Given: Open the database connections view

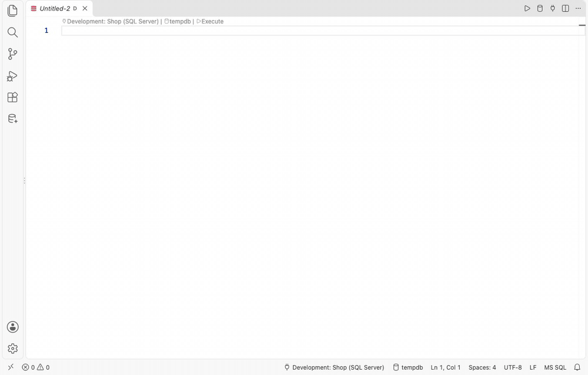Looking at the screenshot, I should [12, 119].
